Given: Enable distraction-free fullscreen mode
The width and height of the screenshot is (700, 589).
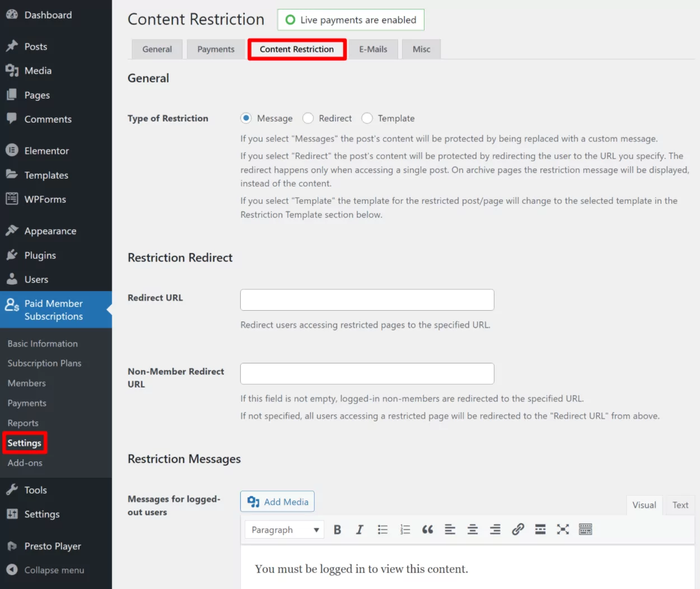Looking at the screenshot, I should coord(563,530).
